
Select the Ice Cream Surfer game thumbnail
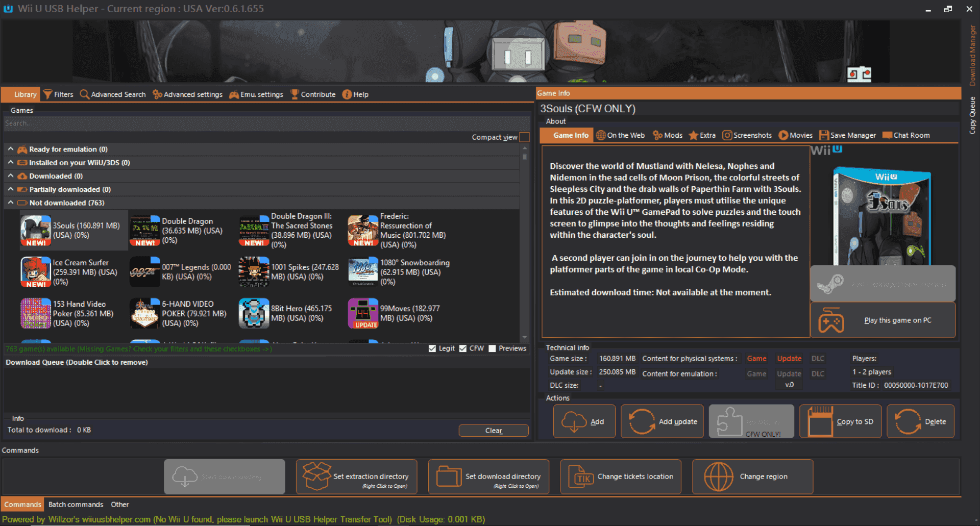point(36,272)
